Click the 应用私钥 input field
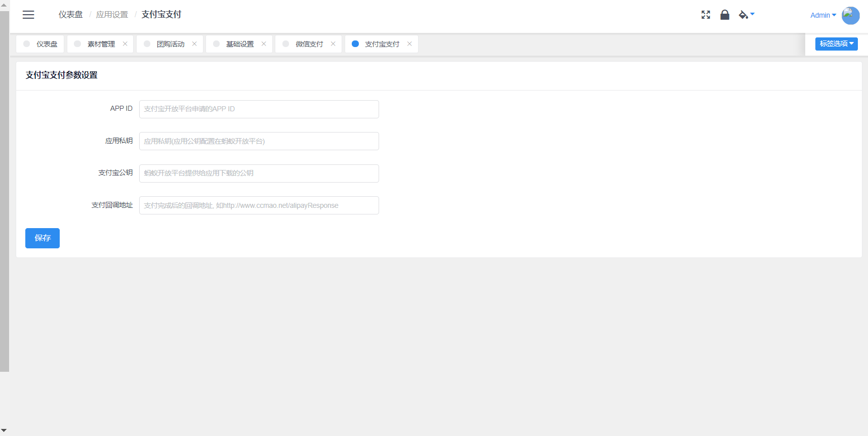The width and height of the screenshot is (868, 436). [259, 141]
